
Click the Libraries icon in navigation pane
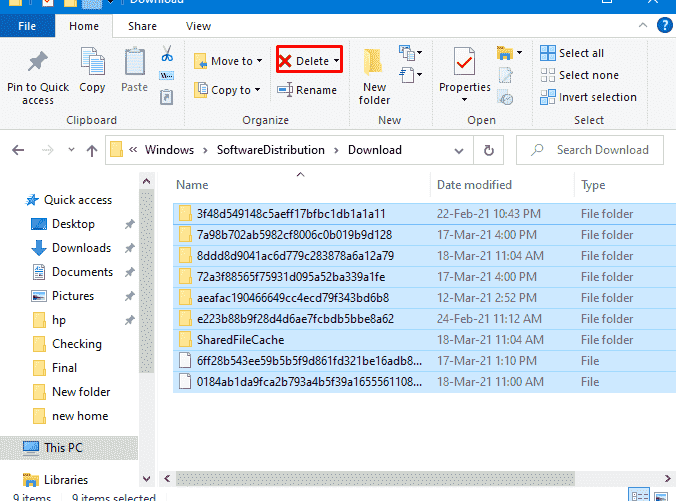click(x=31, y=480)
